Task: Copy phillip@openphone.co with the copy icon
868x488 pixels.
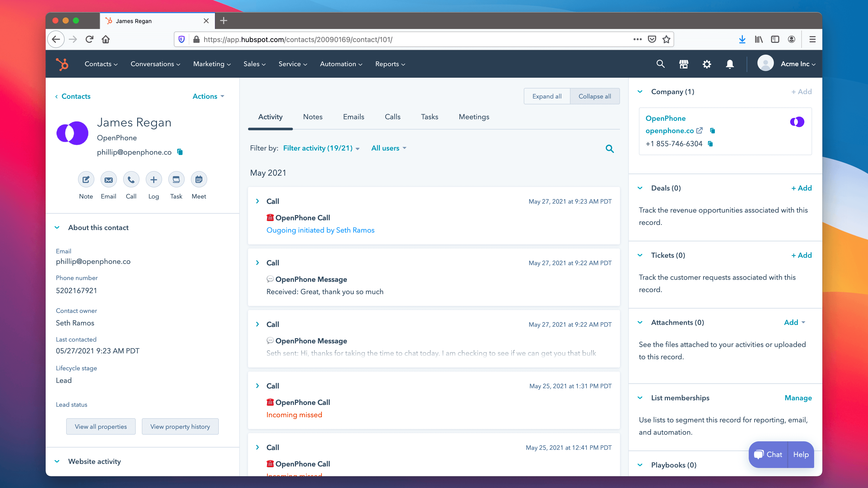Action: click(180, 152)
